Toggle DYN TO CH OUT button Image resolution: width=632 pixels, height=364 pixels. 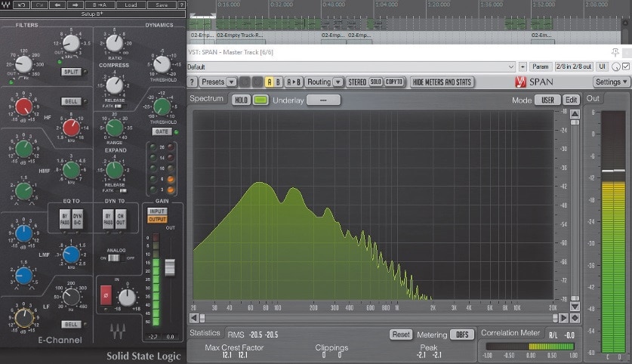coord(121,219)
